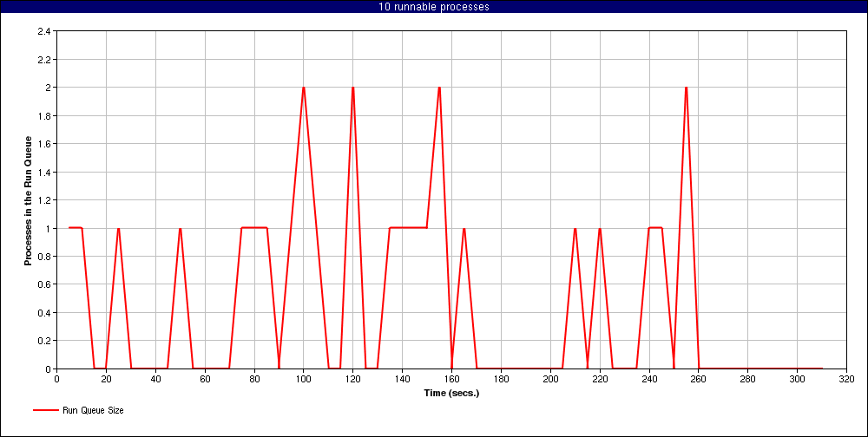Click the x-axis tick value 260
This screenshot has height=437, width=868.
(x=699, y=379)
